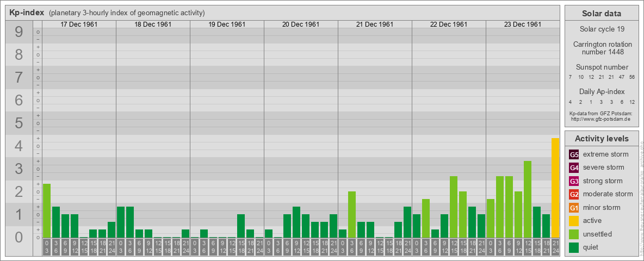The image size is (644, 261).
Task: Click the 23 Dec 12-15 light green bar
Action: click(528, 200)
